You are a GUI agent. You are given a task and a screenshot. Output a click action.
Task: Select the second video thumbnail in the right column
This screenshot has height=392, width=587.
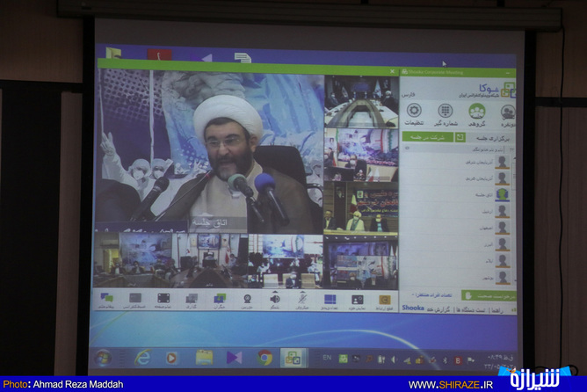[361, 155]
